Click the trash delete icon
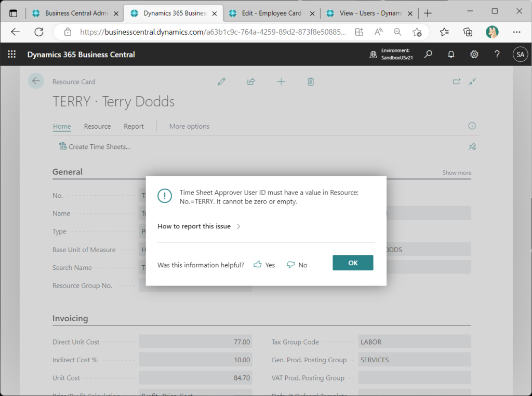Screen dimensions: 532x396 point(311,81)
